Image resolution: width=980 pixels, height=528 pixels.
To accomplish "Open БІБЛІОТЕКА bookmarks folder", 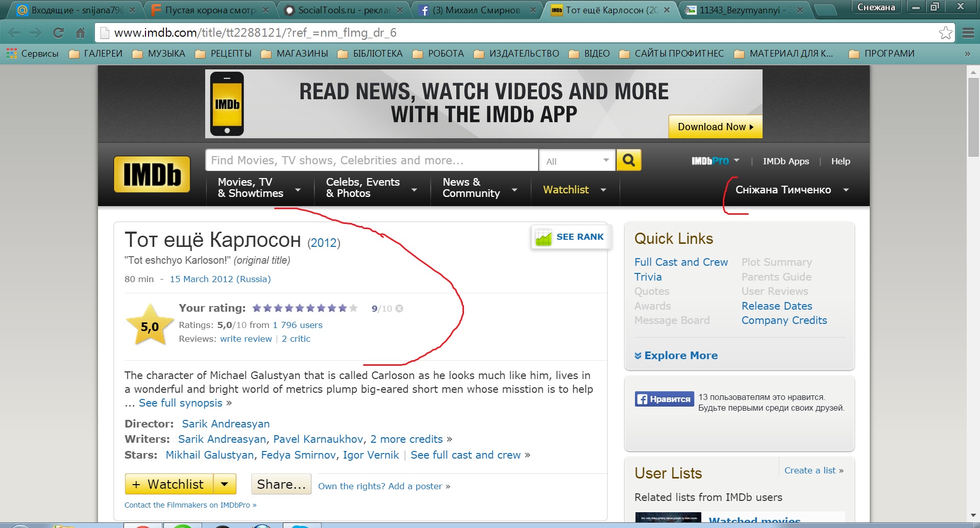I will (370, 54).
